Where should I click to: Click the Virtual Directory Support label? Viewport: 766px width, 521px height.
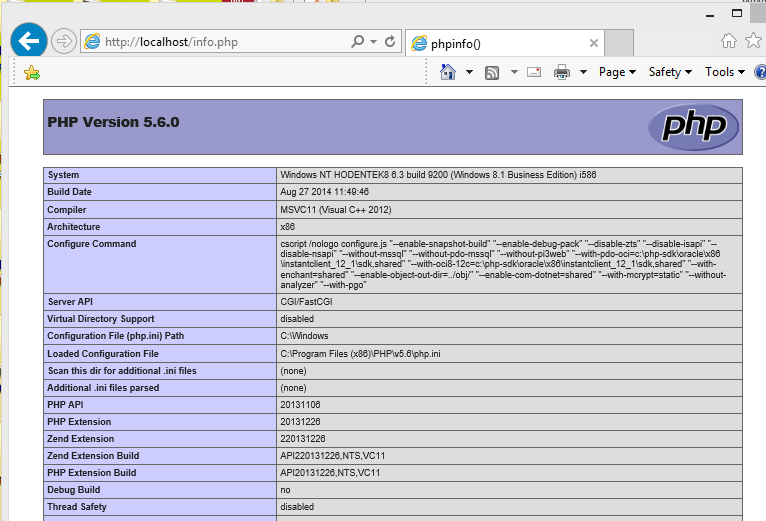[x=101, y=319]
